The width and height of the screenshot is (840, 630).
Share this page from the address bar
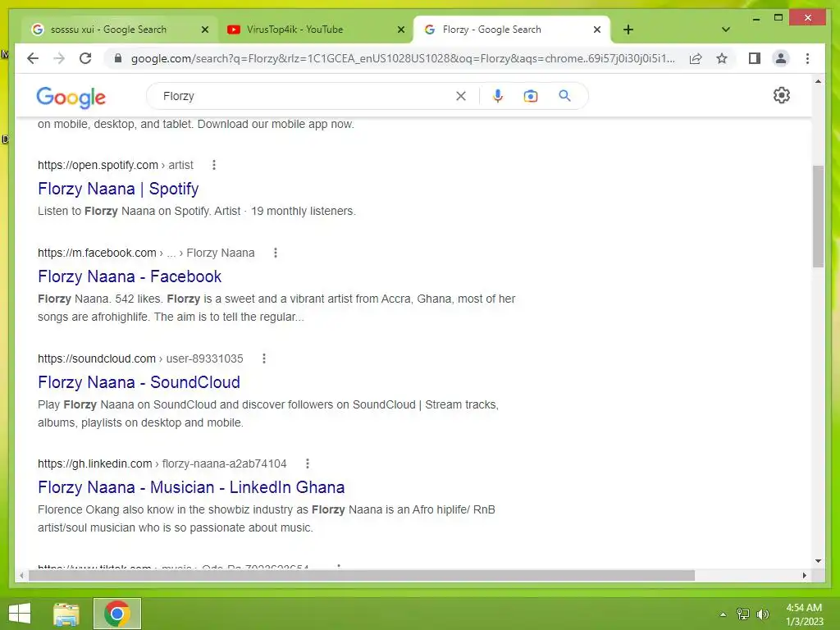(x=696, y=58)
